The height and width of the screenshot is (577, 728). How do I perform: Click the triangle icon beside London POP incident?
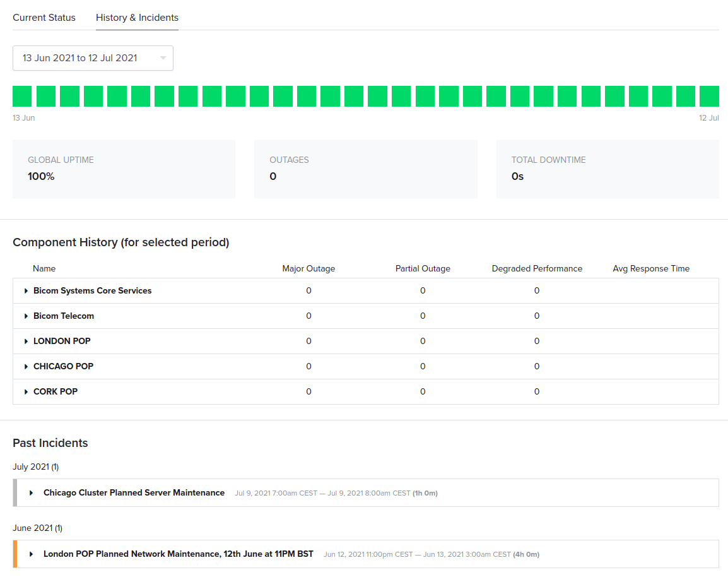pos(30,554)
